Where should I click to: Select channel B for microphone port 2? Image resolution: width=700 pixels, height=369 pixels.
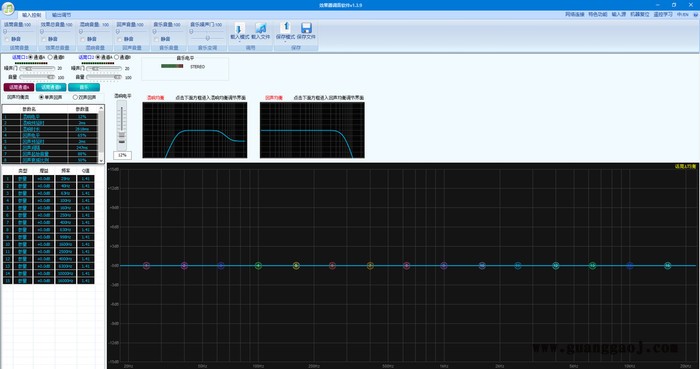point(117,57)
